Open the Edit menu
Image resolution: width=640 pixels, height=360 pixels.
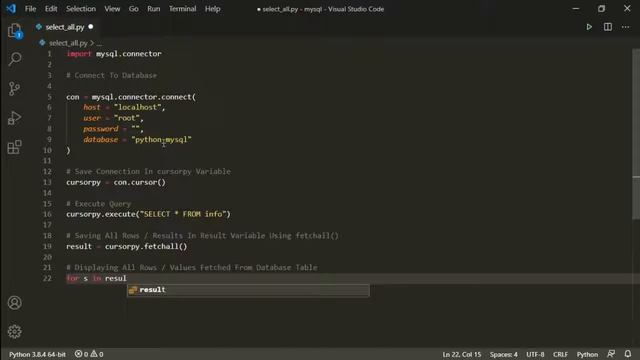coord(51,9)
